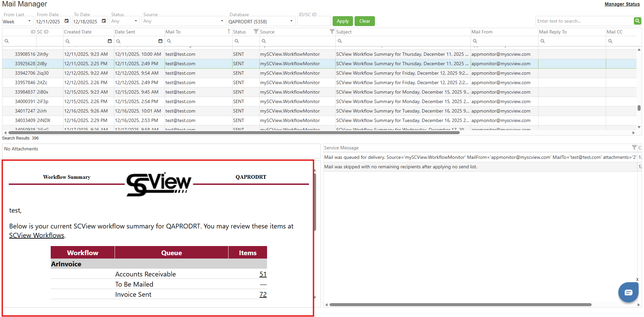Click the ID column search icon
This screenshot has width=644, height=317.
tap(6, 41)
